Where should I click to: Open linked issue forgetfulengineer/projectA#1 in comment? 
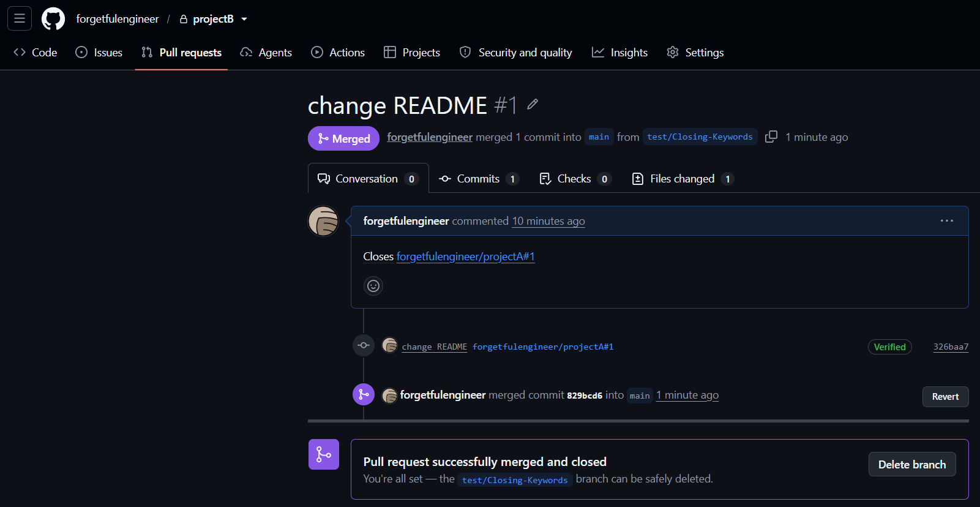coord(466,257)
